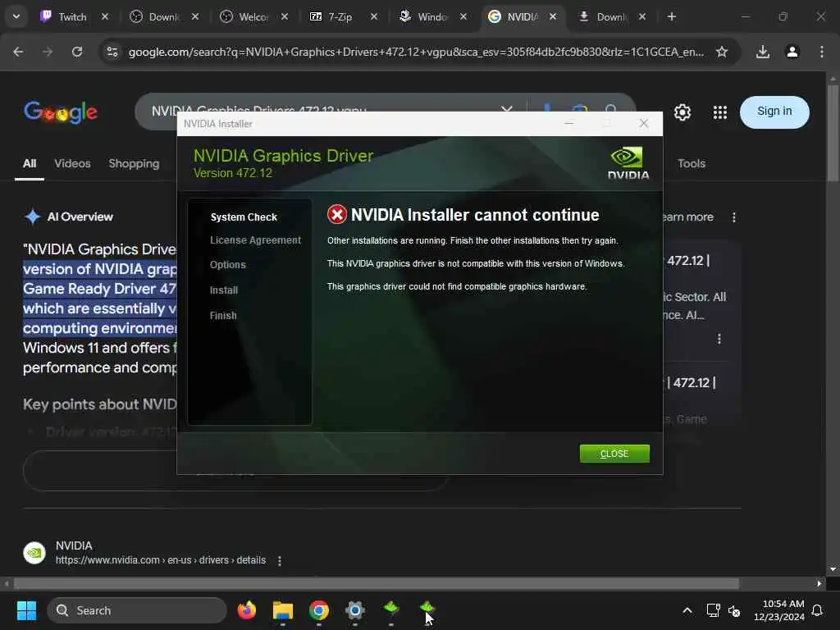Image resolution: width=840 pixels, height=630 pixels.
Task: View site information icon in address bar
Action: (112, 52)
